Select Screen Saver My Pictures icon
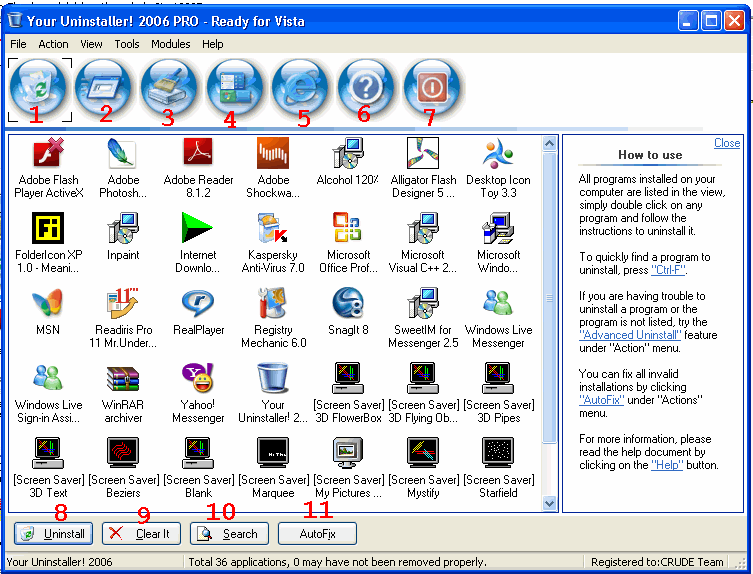The image size is (753, 574). click(348, 453)
